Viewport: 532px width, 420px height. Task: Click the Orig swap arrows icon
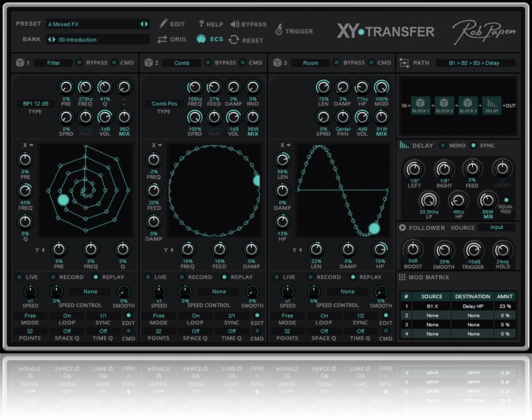(x=163, y=39)
